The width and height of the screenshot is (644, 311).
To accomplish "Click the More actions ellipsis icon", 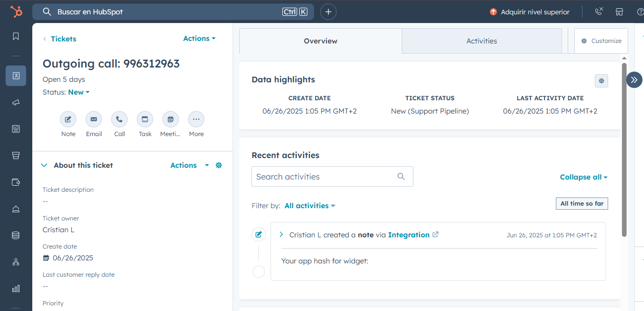I will (x=196, y=119).
